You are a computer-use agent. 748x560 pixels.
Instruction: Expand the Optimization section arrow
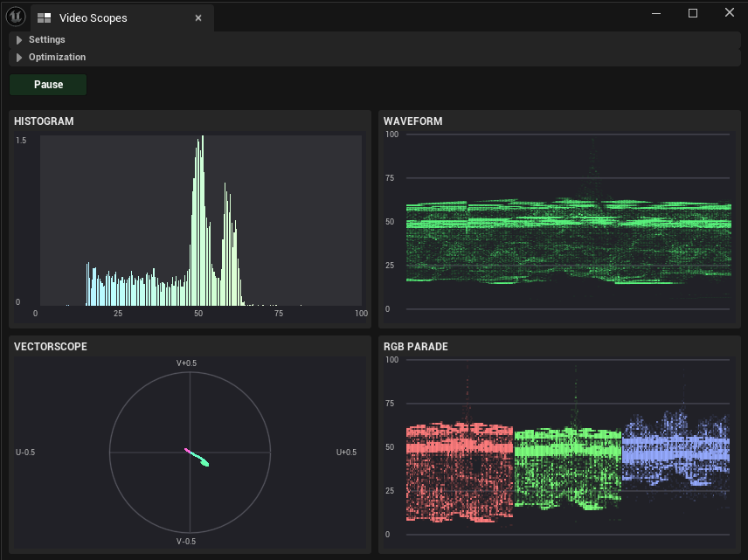pyautogui.click(x=19, y=58)
